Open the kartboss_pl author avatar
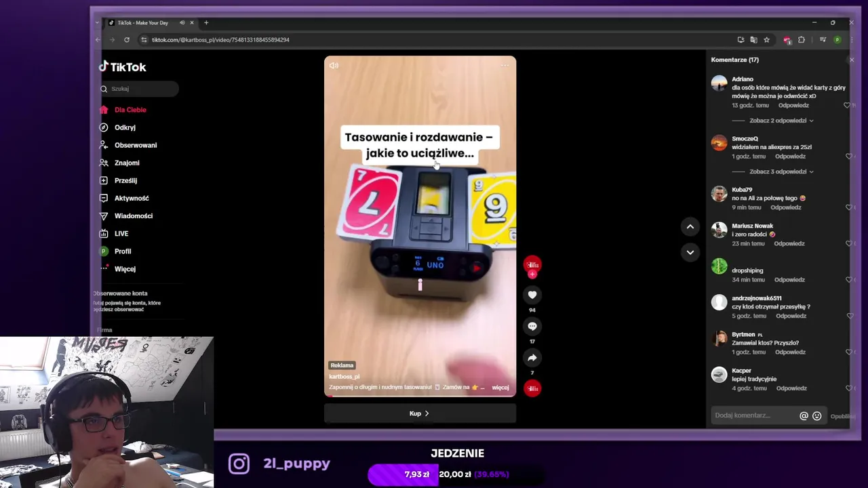Screen dimensions: 868x488 (532, 264)
